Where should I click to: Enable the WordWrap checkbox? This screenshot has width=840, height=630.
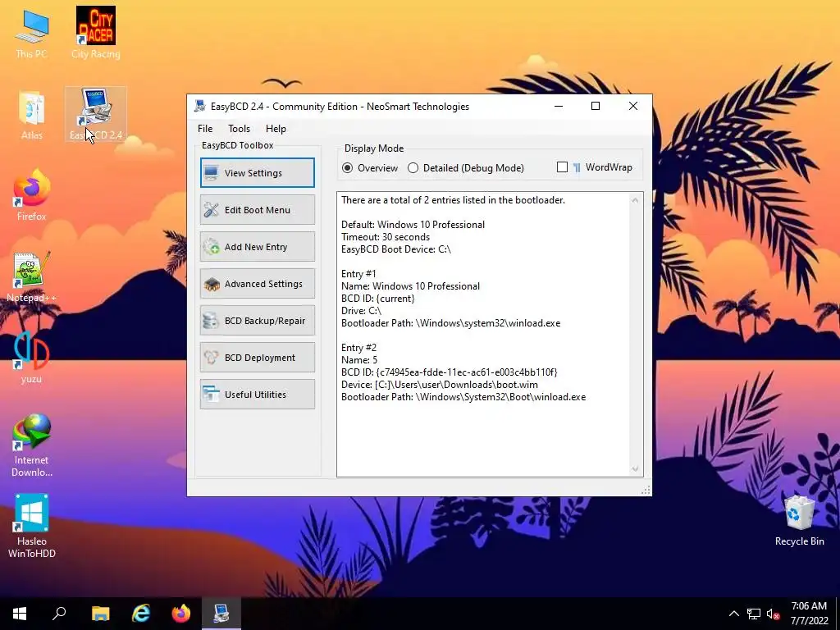coord(562,167)
